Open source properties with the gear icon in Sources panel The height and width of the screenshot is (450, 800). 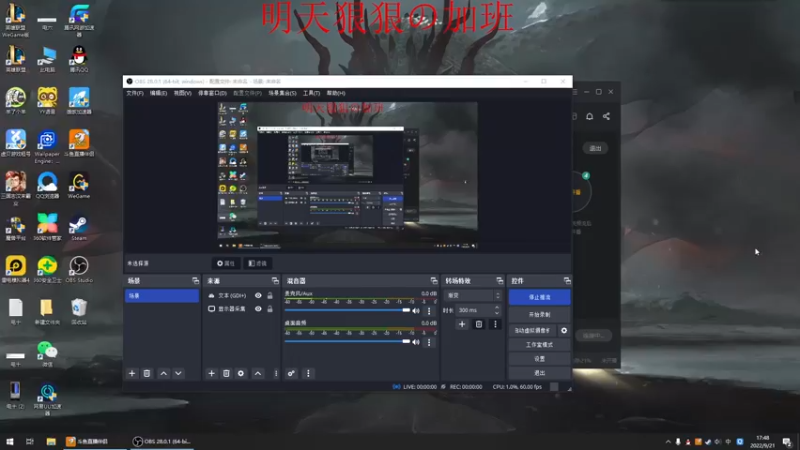tap(241, 373)
